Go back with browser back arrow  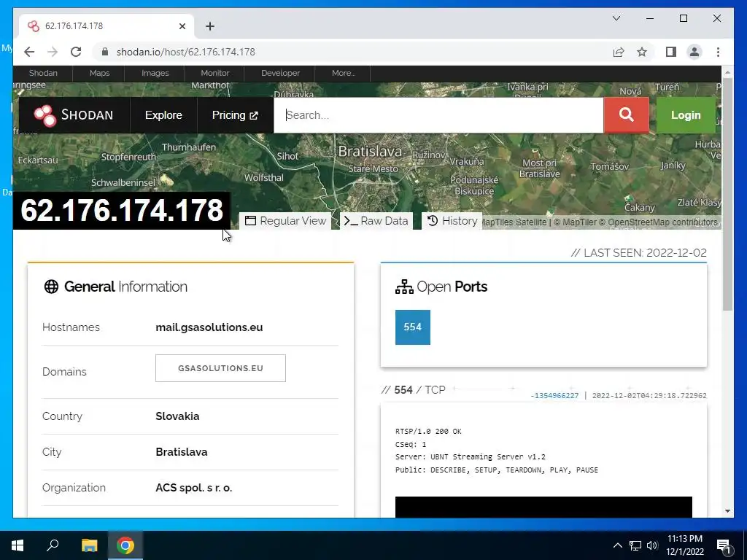click(x=29, y=52)
